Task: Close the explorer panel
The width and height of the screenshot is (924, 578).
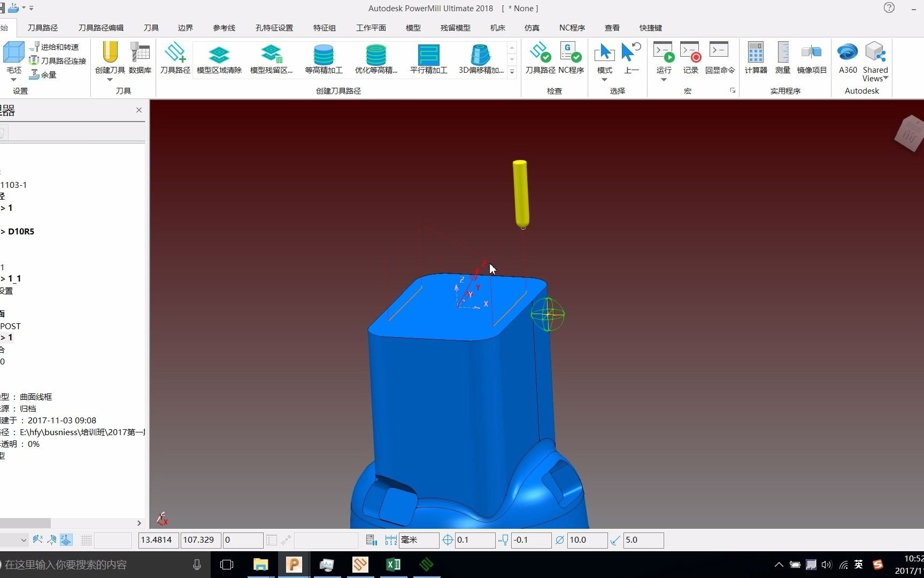Action: point(139,110)
